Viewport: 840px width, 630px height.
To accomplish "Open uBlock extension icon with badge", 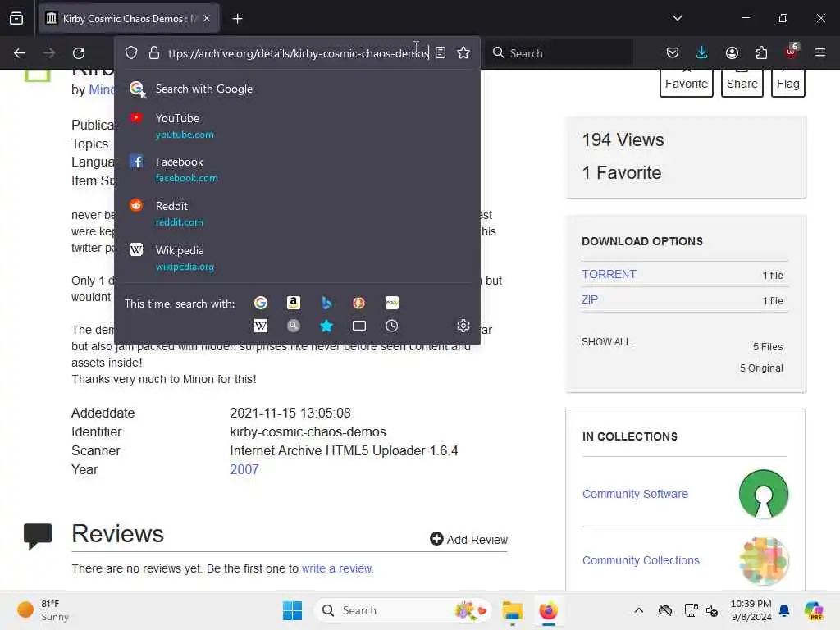I will click(x=792, y=52).
